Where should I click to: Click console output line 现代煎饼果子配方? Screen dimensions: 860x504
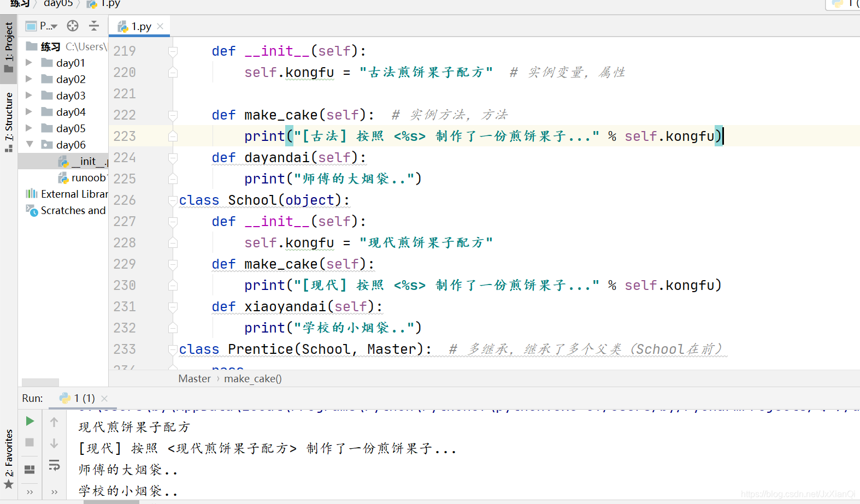click(134, 427)
